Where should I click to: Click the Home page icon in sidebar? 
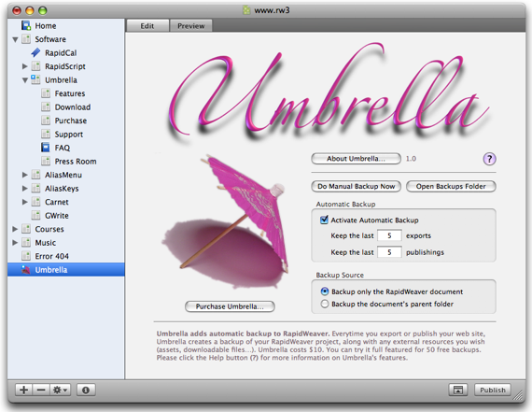(x=26, y=25)
